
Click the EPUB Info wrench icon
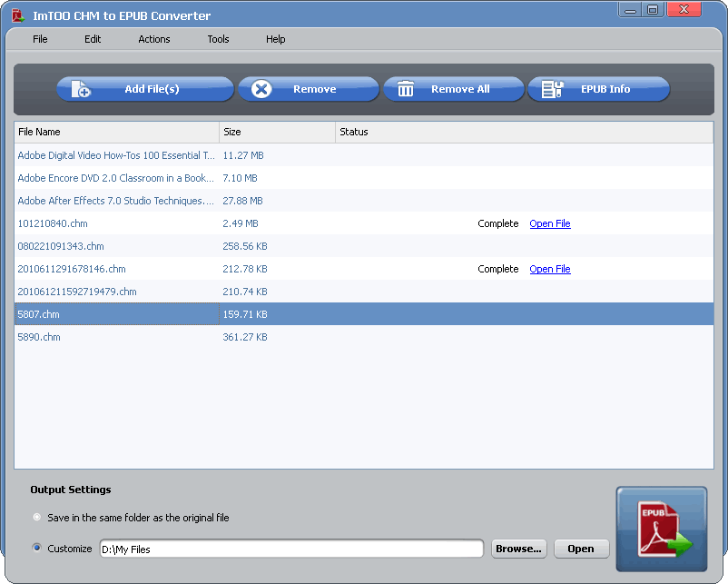[x=553, y=89]
